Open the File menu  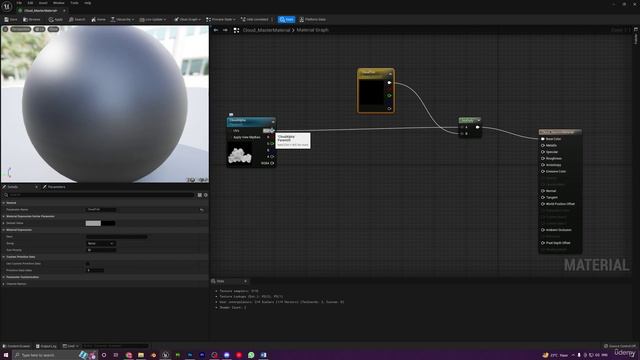tap(19, 3)
